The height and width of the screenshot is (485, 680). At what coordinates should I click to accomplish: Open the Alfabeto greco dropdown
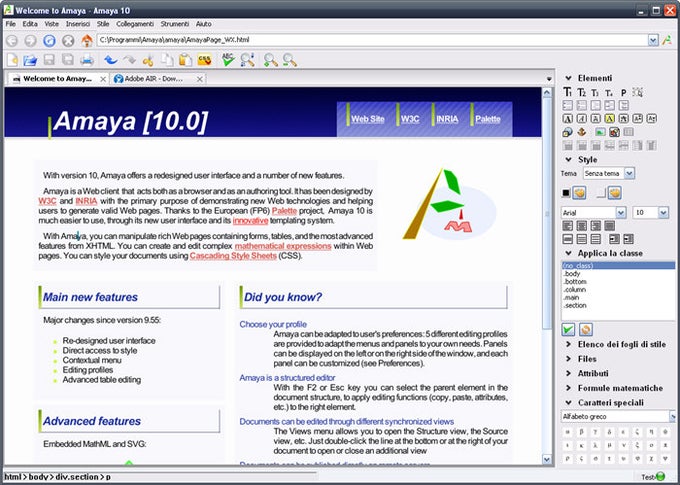[673, 416]
